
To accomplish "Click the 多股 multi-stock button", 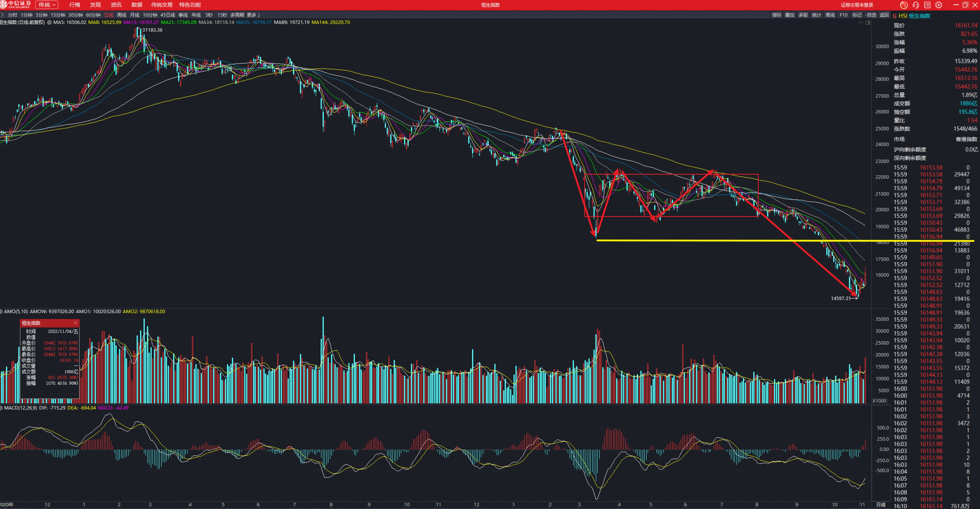I will (x=803, y=15).
